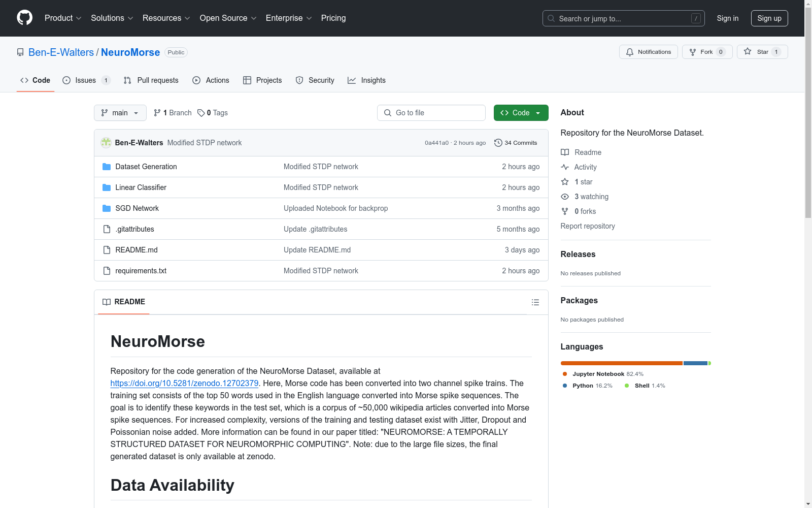Open the Linear Classifier folder icon
Screen dimensions: 812x508
107,187
